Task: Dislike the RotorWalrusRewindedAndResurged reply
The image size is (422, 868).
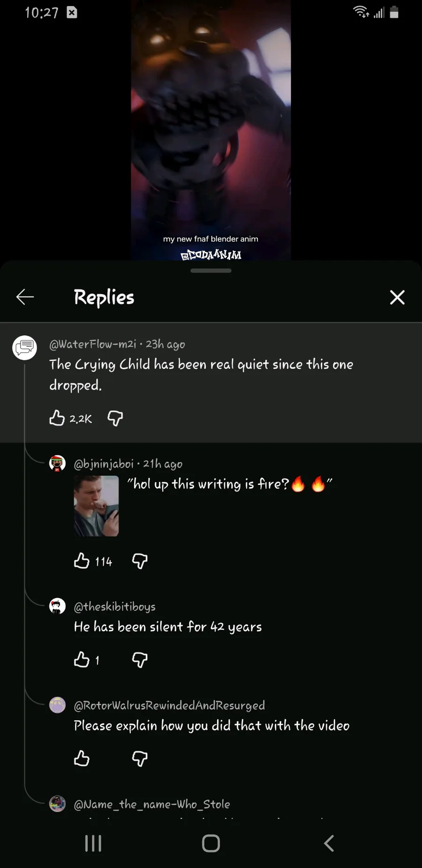Action: pos(140,758)
